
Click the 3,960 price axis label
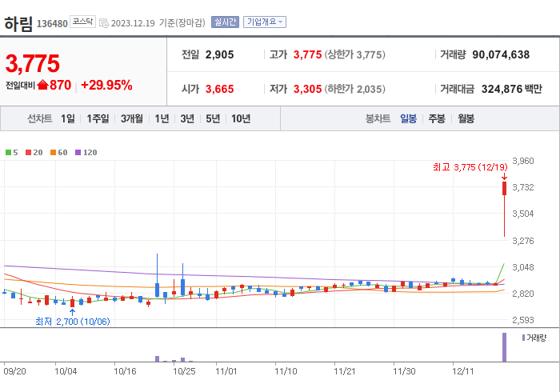click(523, 161)
